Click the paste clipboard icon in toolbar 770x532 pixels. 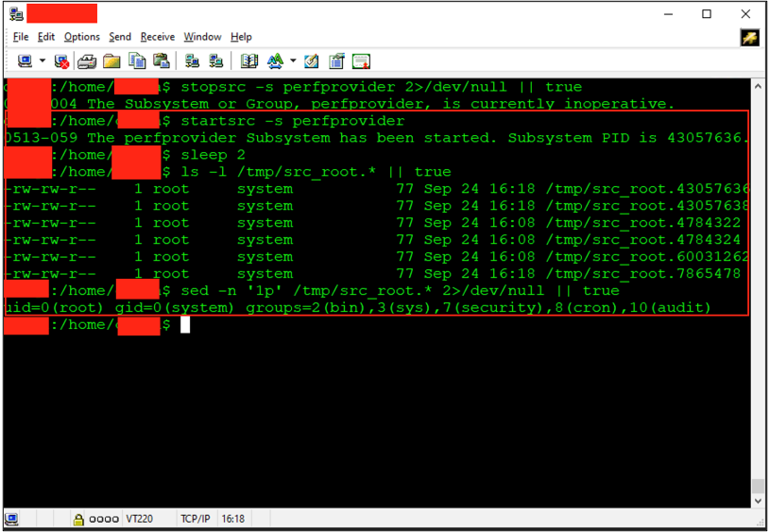click(162, 61)
